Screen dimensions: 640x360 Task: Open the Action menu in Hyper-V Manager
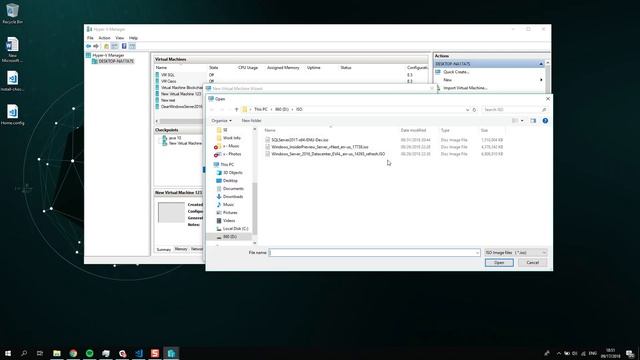(104, 38)
